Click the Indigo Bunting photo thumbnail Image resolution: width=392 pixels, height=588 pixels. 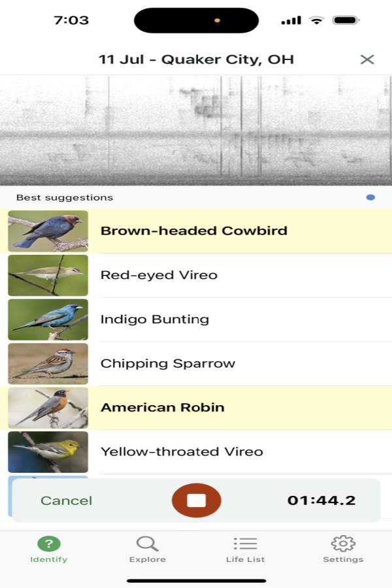click(x=48, y=319)
